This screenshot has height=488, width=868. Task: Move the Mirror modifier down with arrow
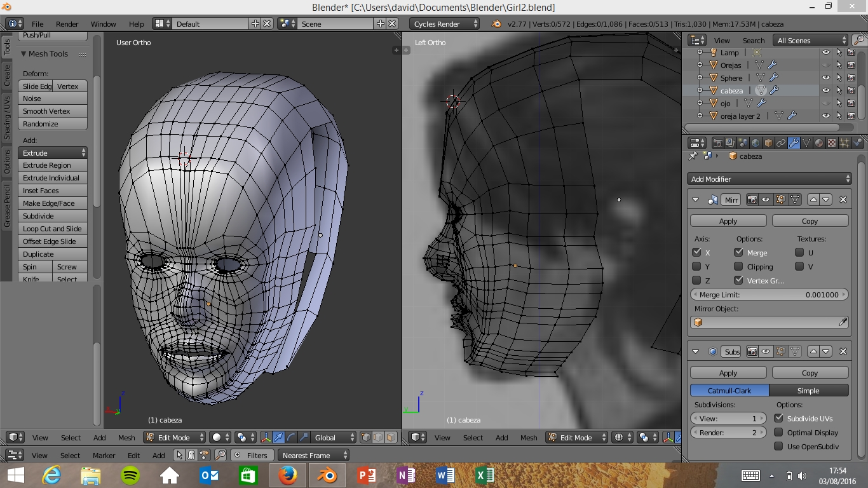coord(826,200)
